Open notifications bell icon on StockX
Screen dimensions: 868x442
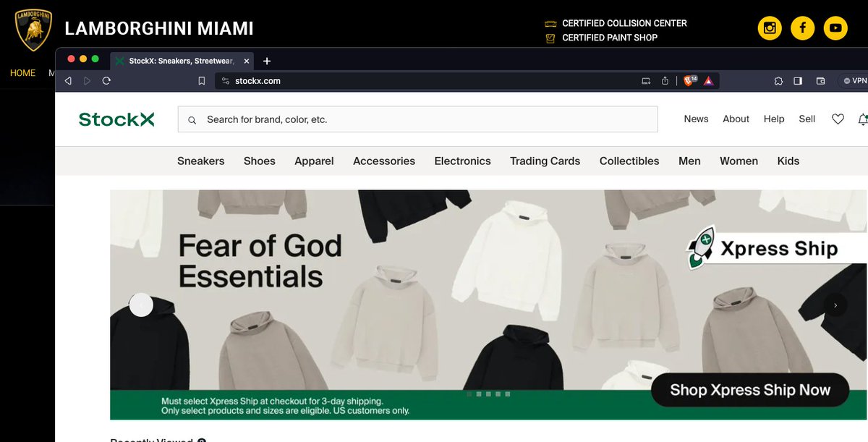click(x=863, y=119)
